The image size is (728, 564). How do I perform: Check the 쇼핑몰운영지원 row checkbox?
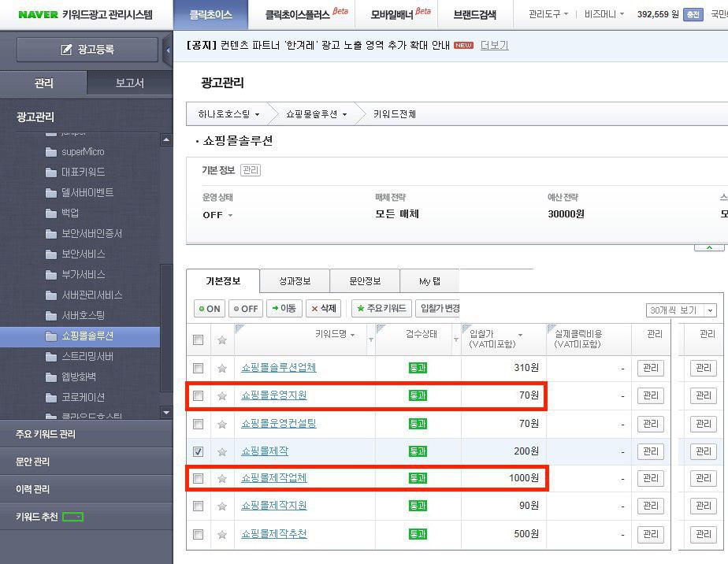[x=199, y=396]
